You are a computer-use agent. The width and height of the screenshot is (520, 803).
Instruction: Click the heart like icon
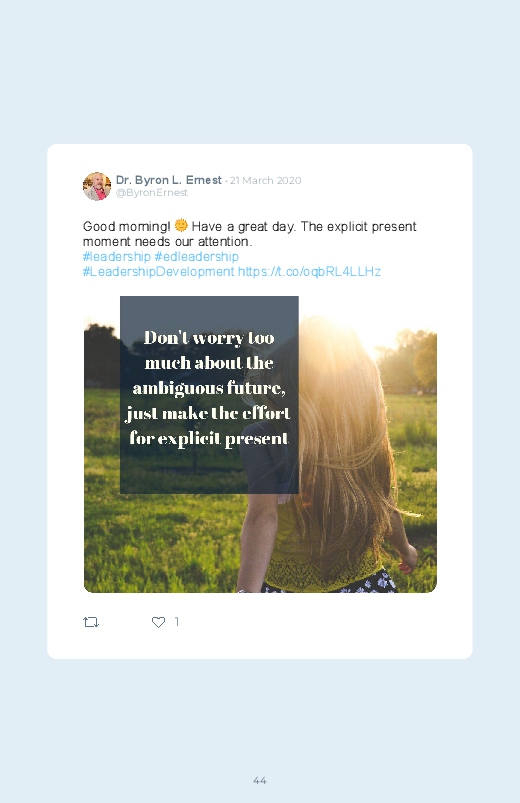tap(158, 622)
